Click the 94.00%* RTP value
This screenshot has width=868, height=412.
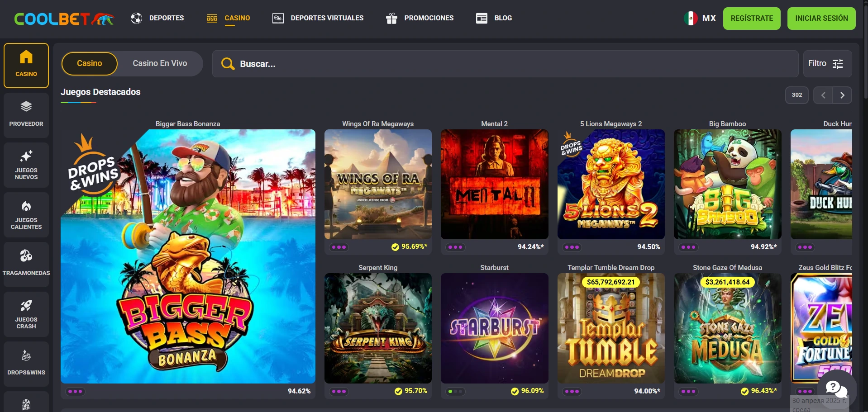click(x=647, y=391)
